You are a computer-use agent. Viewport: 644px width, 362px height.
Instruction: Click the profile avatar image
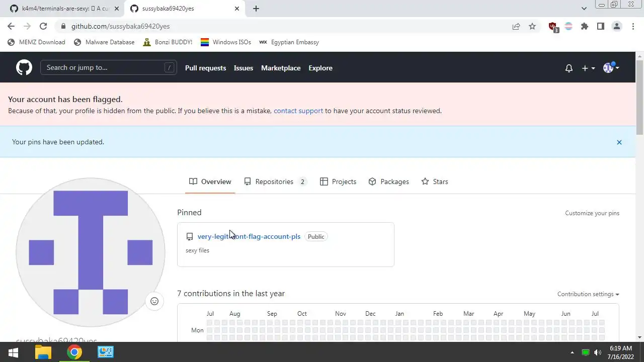[91, 252]
